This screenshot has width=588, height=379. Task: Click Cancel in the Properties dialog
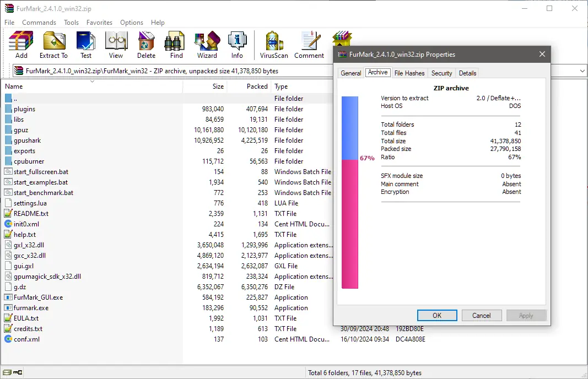coord(482,315)
